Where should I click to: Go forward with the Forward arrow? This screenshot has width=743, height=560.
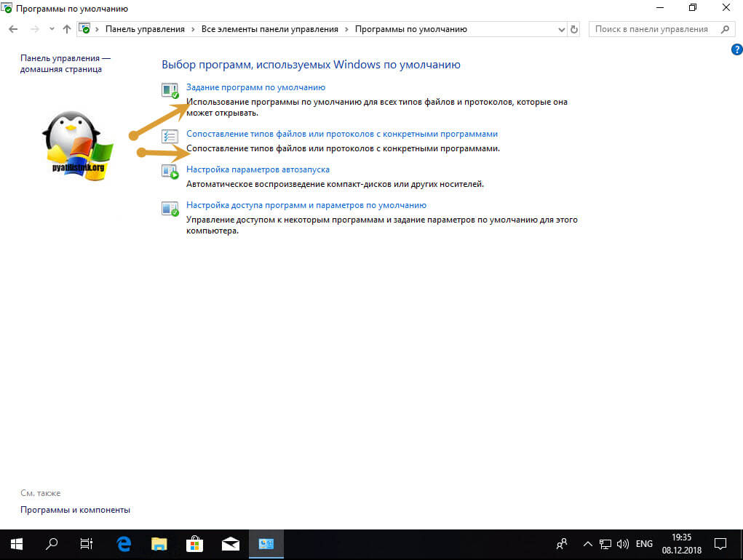tap(35, 29)
